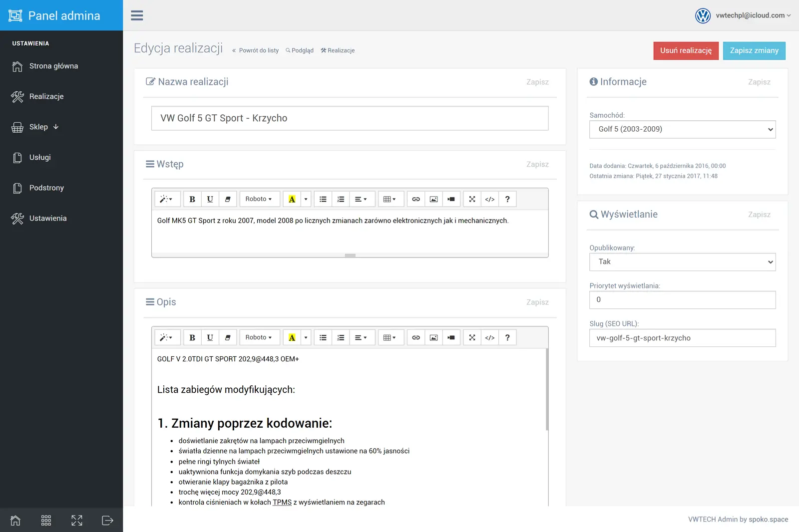Viewport: 799px width, 532px height.
Task: Expand the Opublikowany select box
Action: 682,262
